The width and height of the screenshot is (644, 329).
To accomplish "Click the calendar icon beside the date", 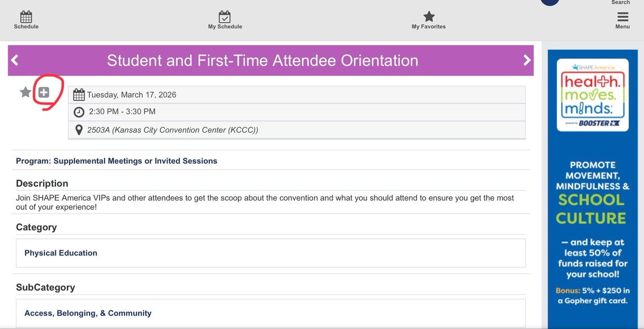I will pos(79,95).
